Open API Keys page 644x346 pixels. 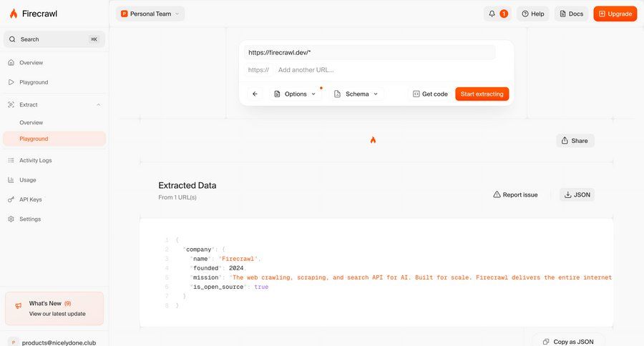(x=30, y=199)
